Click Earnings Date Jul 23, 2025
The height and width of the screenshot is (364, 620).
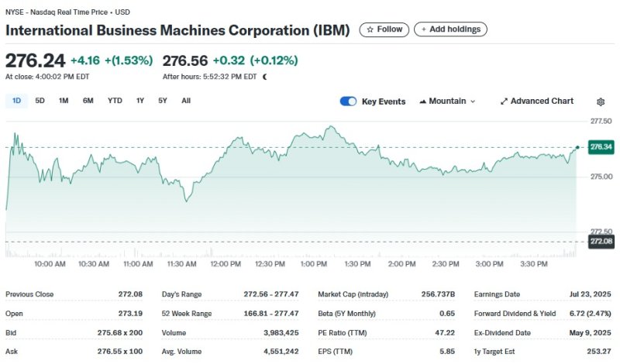[590, 294]
